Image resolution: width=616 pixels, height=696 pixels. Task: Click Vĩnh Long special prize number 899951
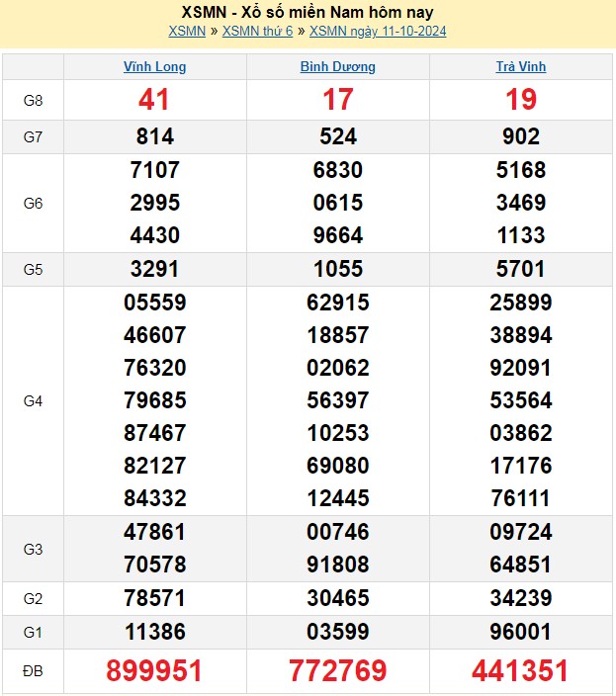(x=154, y=671)
